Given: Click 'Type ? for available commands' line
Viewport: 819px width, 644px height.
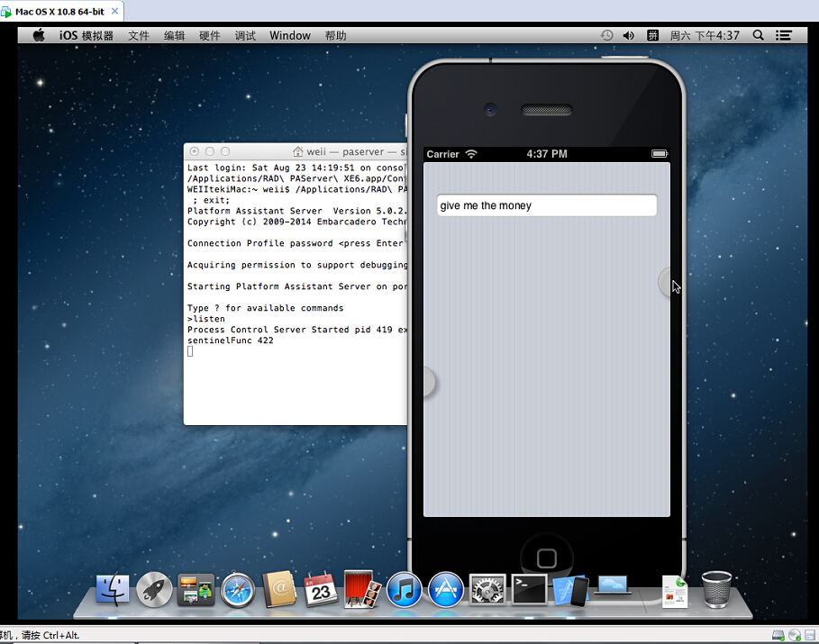Looking at the screenshot, I should 265,308.
